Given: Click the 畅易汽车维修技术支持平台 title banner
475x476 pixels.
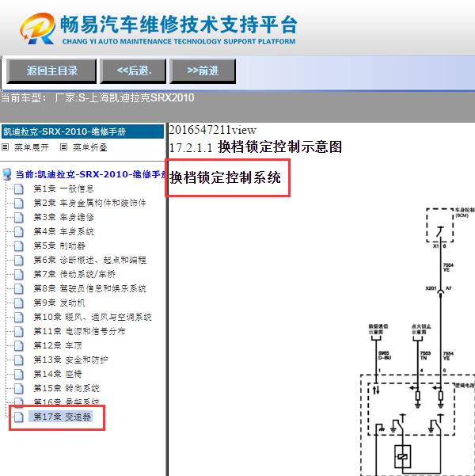Looking at the screenshot, I should tap(179, 25).
